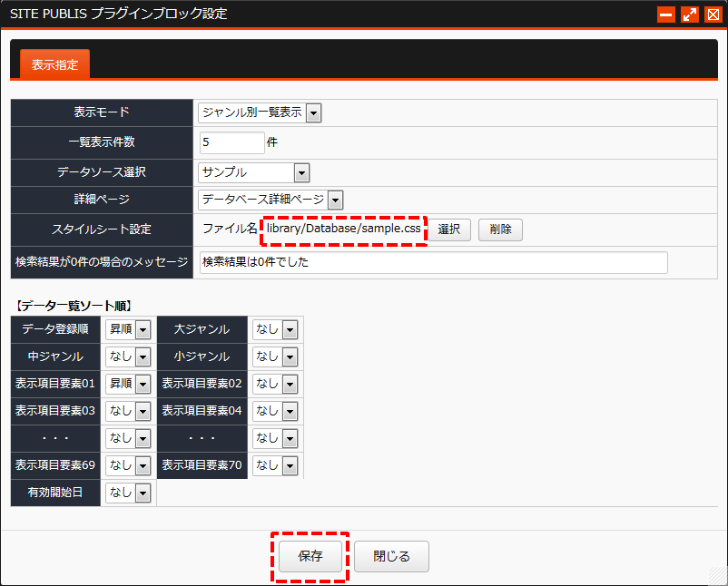
Task: Open the 有効開始日 sort dropdown
Action: (x=128, y=493)
